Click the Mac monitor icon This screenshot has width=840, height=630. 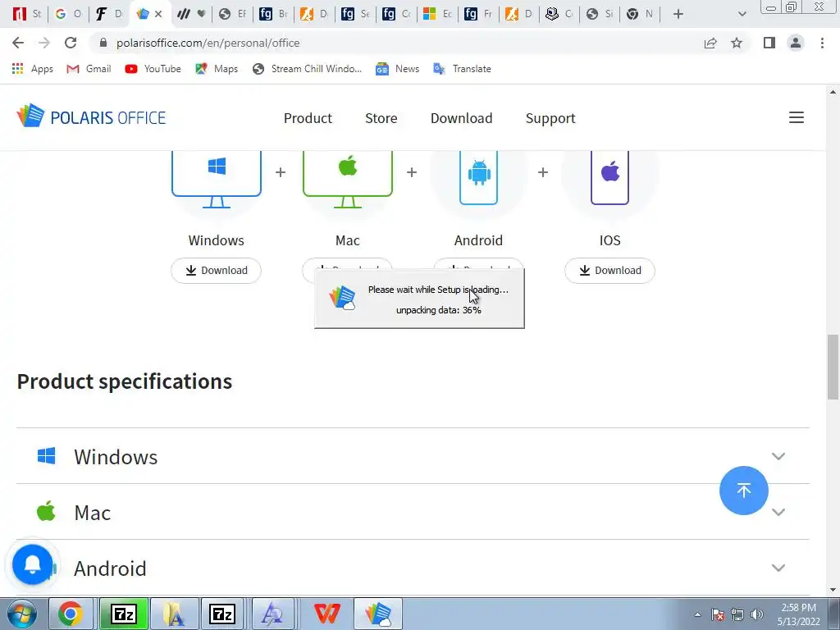[348, 179]
